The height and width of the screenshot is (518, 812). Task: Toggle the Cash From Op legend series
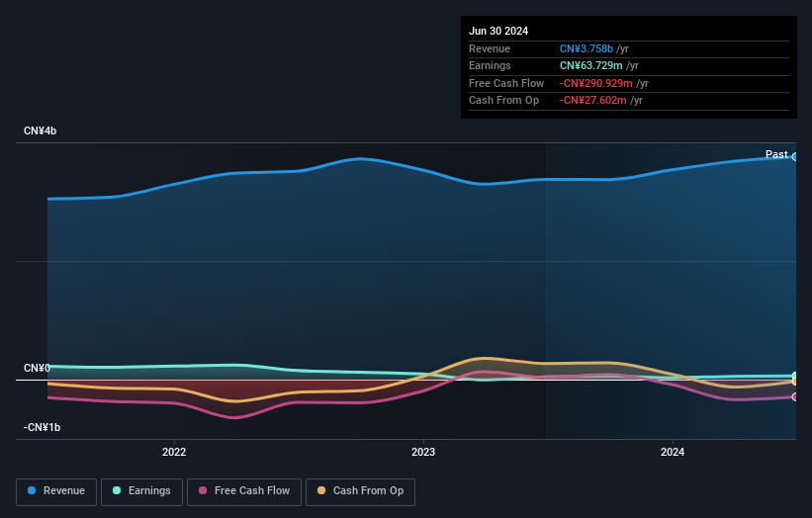pos(360,491)
